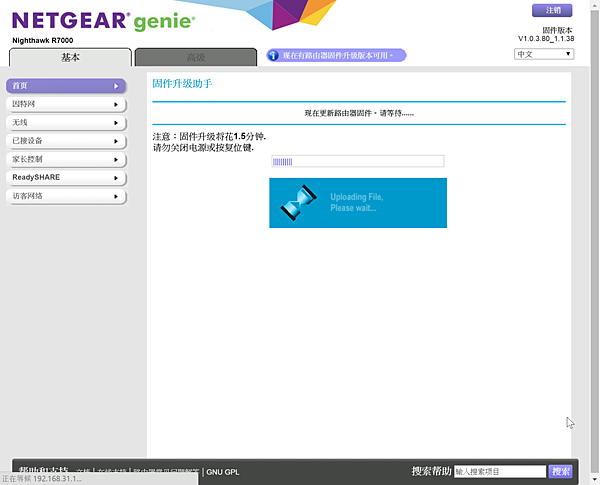
Task: Click the arrow on 访客网络 item
Action: (x=116, y=196)
